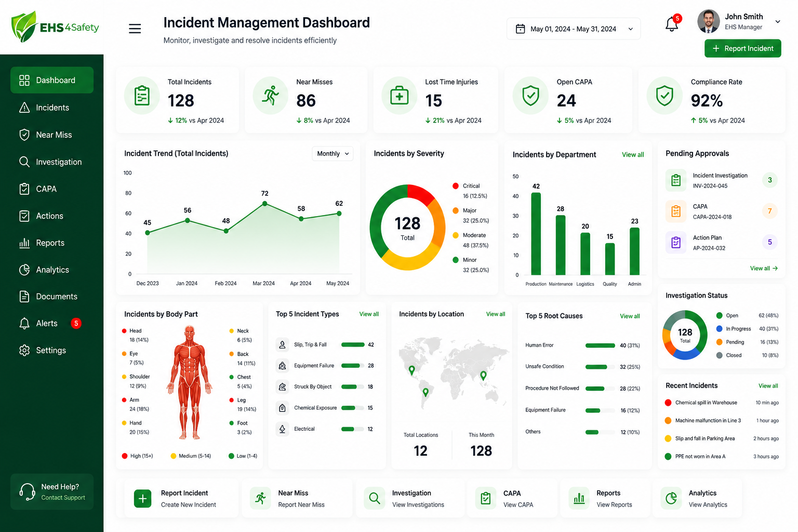Click the green plus Report Incident tile icon
The height and width of the screenshot is (532, 798).
pos(142,499)
